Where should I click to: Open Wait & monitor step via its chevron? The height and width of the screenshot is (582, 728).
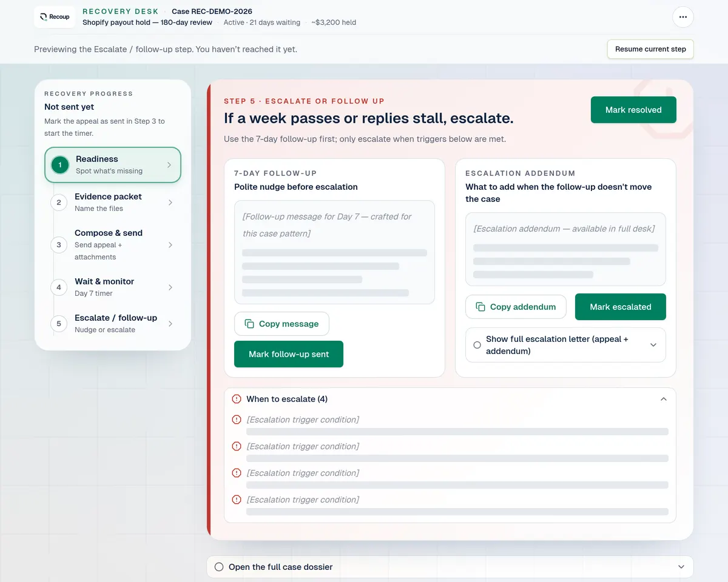tap(170, 287)
